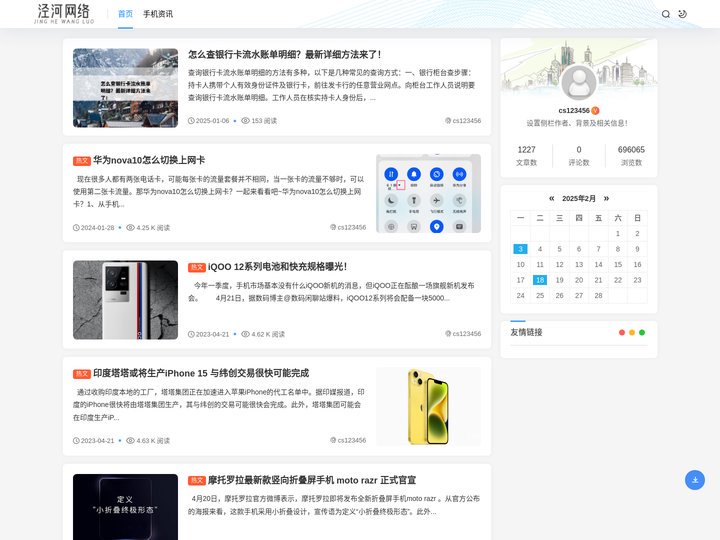Click the 1227 文章数 statistic
Screen dimensions: 720x540
(526, 156)
